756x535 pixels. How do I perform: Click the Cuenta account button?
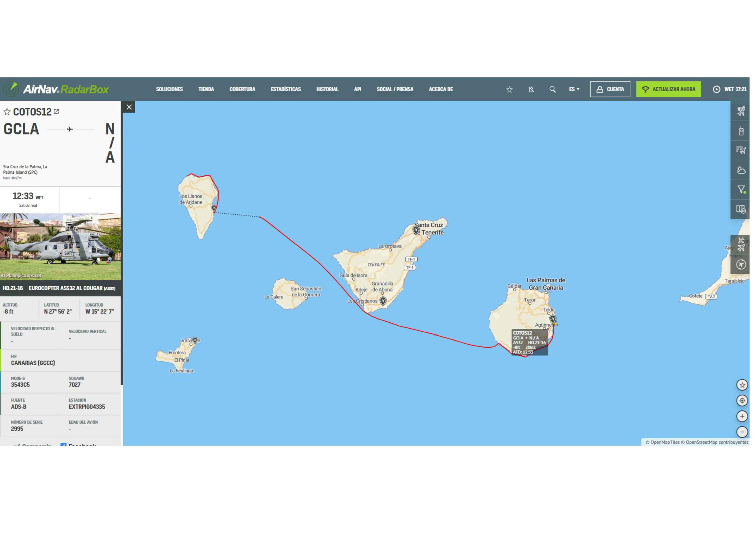[610, 89]
